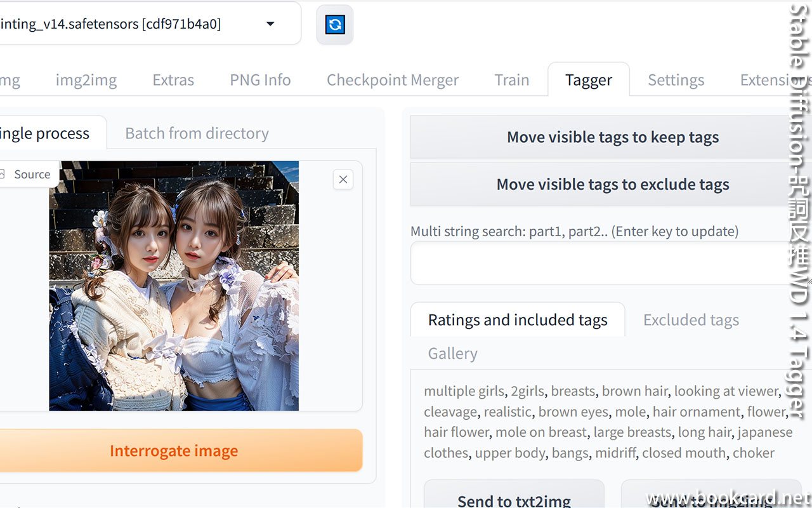
Task: Open the Settings tab
Action: tap(676, 79)
